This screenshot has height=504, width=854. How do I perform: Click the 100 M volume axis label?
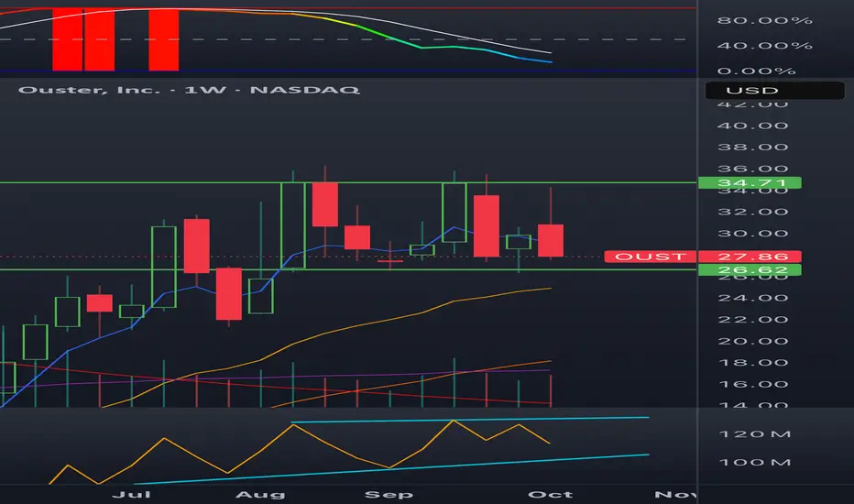tap(755, 463)
